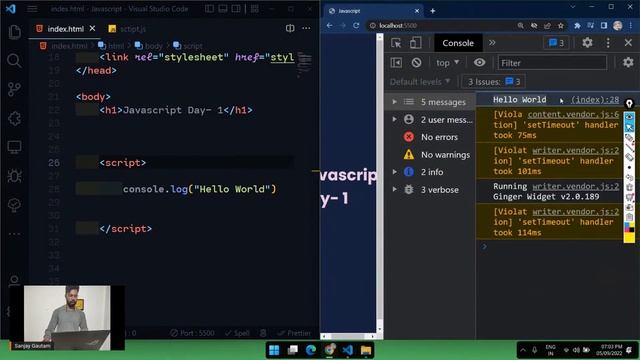Viewport: 640px width, 360px height.
Task: Toggle the device toolbar in DevTools
Action: pos(416,43)
